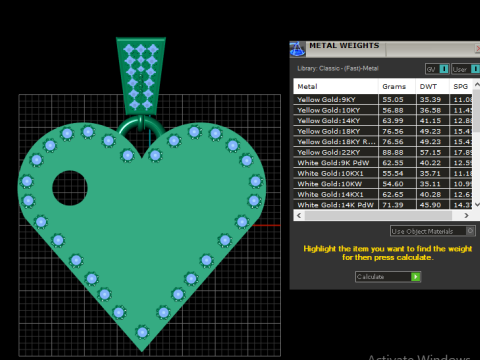This screenshot has height=360, width=480.
Task: Sort by the SPG column header
Action: click(x=461, y=86)
